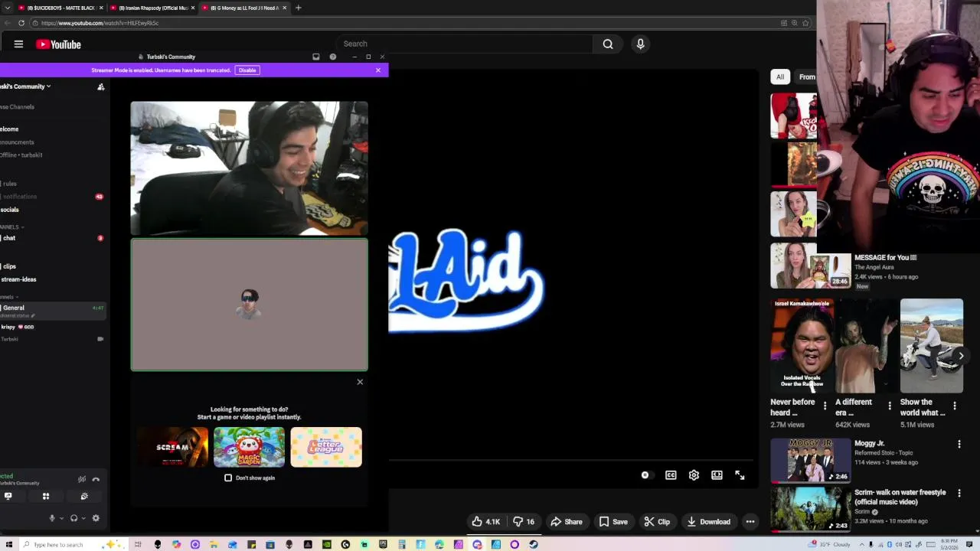The image size is (980, 551).
Task: Open the video player settings gear
Action: click(x=694, y=475)
